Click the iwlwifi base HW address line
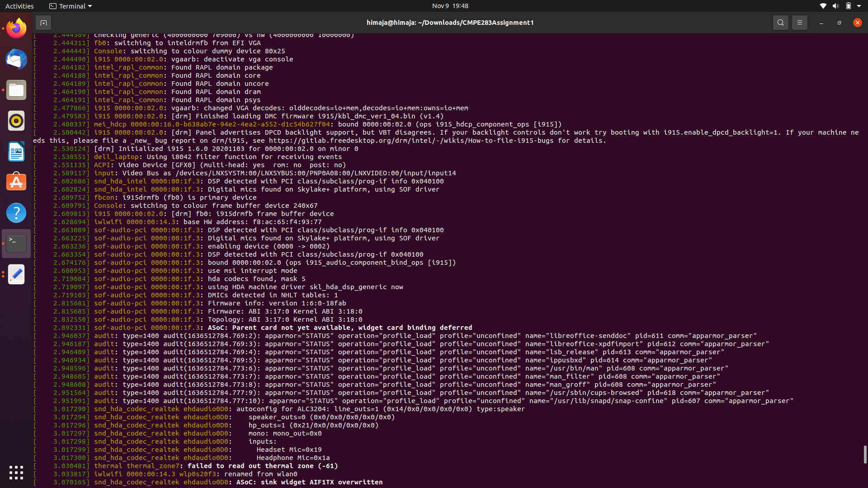The image size is (868, 488). coord(178,222)
